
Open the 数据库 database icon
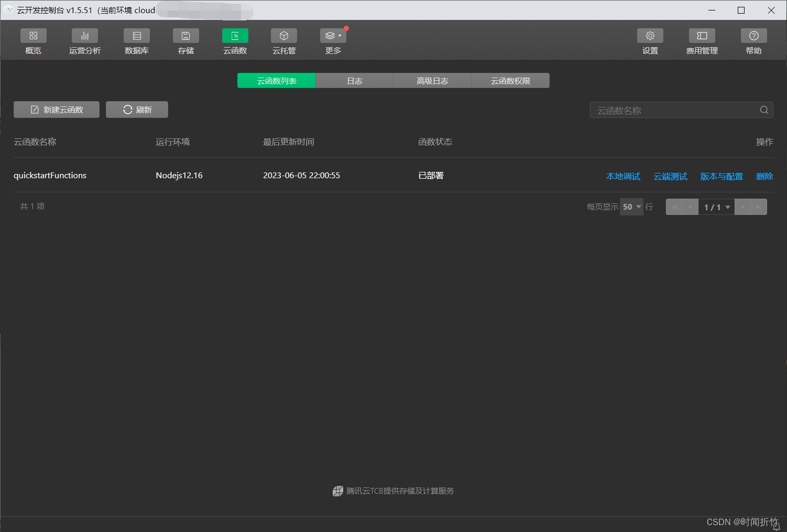(x=137, y=36)
